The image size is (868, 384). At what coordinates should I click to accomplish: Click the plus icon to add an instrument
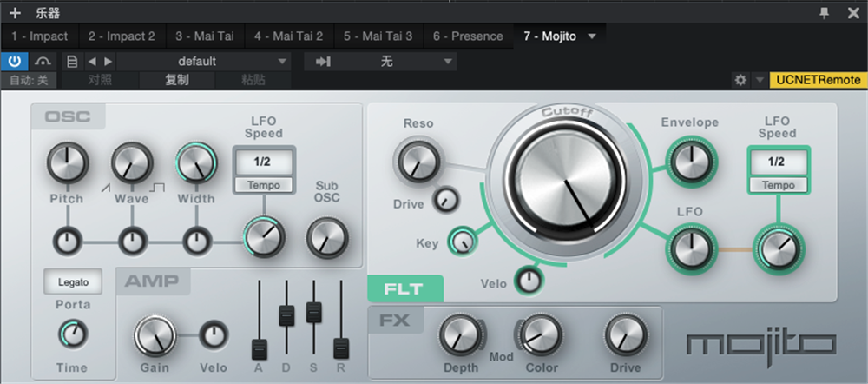15,13
